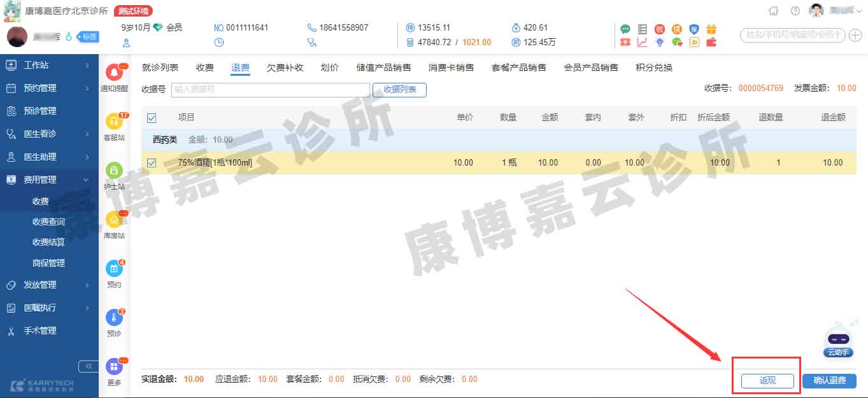Click the 确认退费 button
The width and height of the screenshot is (868, 398).
(829, 381)
